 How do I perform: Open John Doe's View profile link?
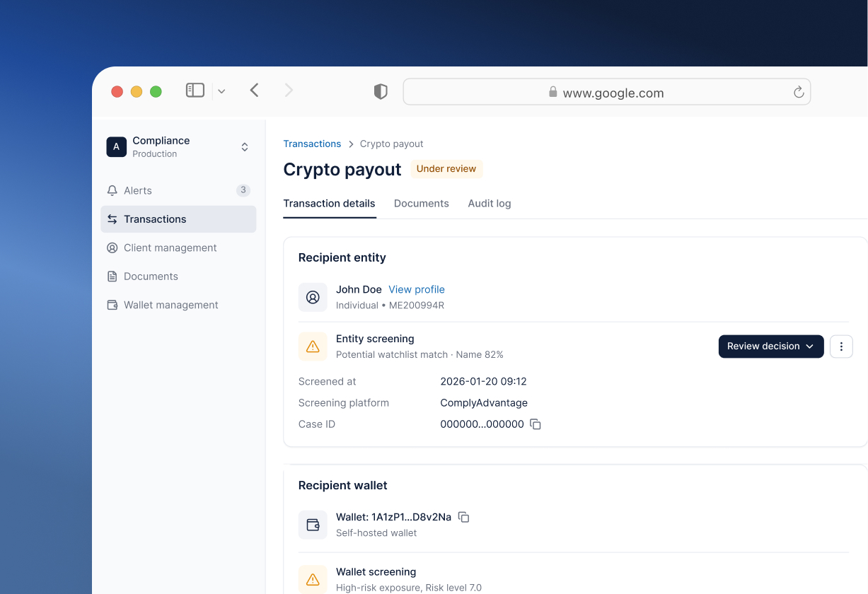point(417,289)
